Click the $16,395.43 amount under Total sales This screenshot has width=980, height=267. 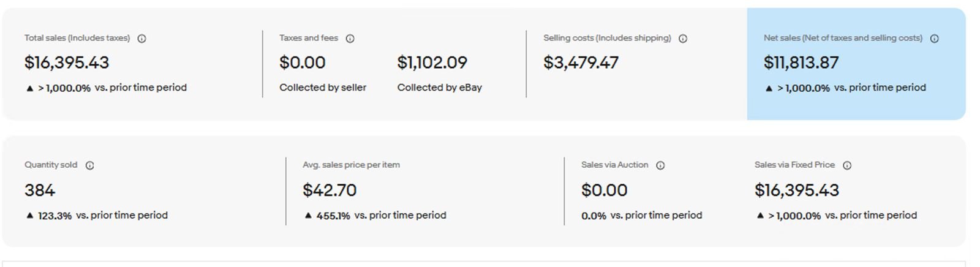coord(67,62)
